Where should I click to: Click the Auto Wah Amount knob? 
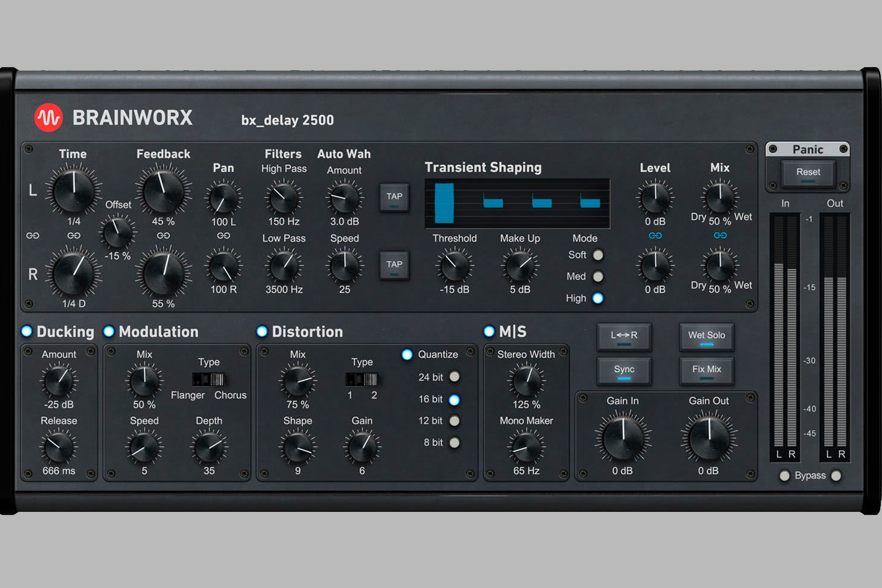[345, 198]
